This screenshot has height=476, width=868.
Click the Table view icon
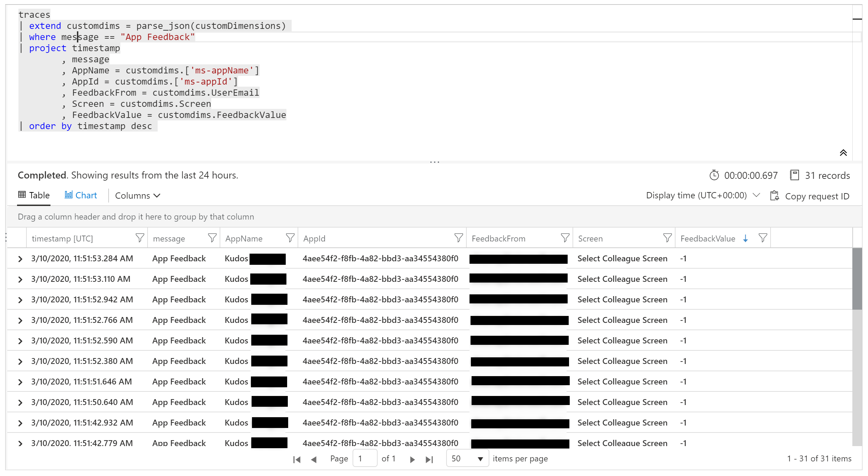[x=22, y=195]
